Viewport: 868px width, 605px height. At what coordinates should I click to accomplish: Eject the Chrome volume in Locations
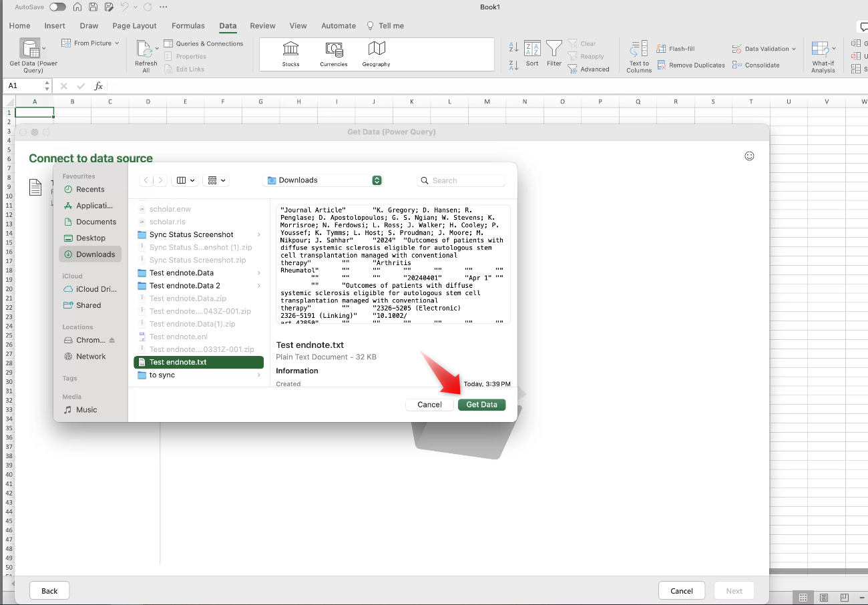(x=112, y=341)
